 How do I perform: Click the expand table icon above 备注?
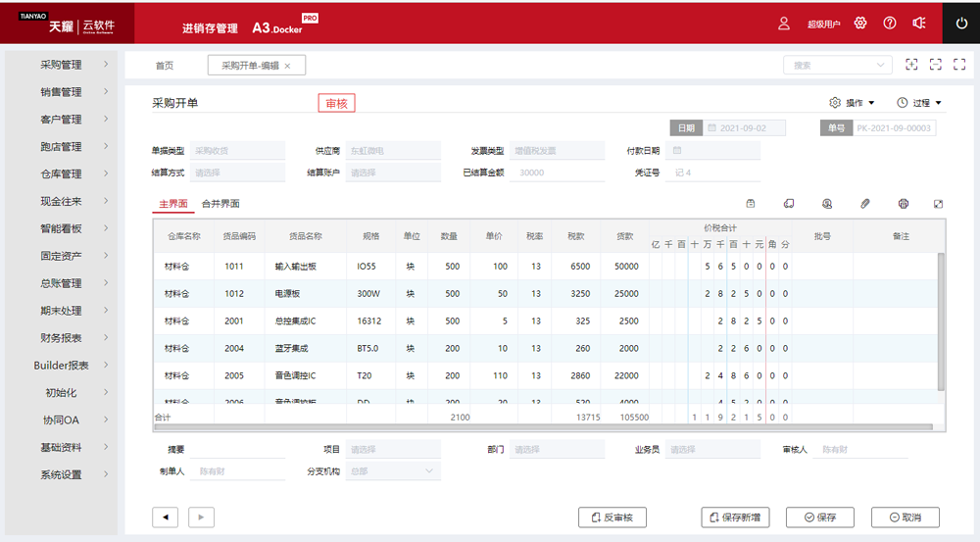(x=938, y=204)
